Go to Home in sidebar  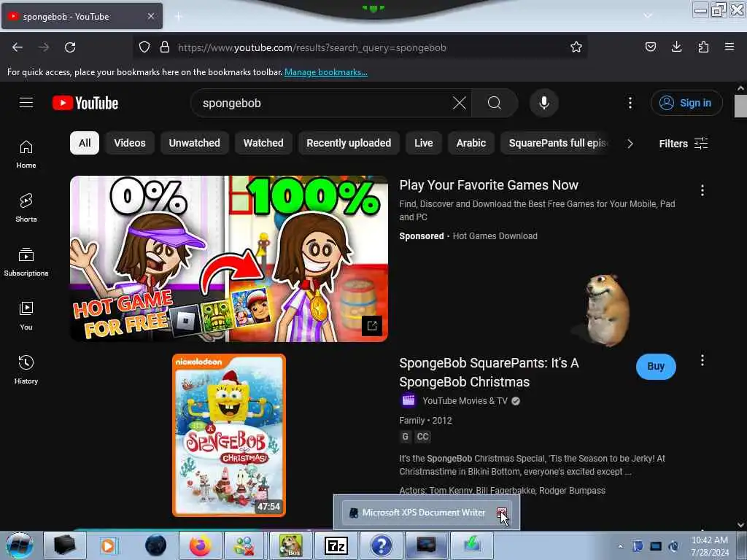(26, 155)
